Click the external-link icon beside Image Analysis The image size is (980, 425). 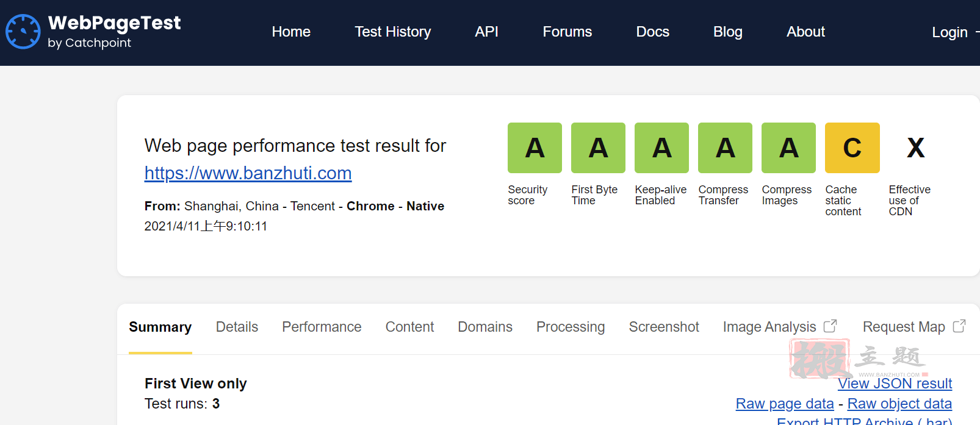click(x=830, y=326)
